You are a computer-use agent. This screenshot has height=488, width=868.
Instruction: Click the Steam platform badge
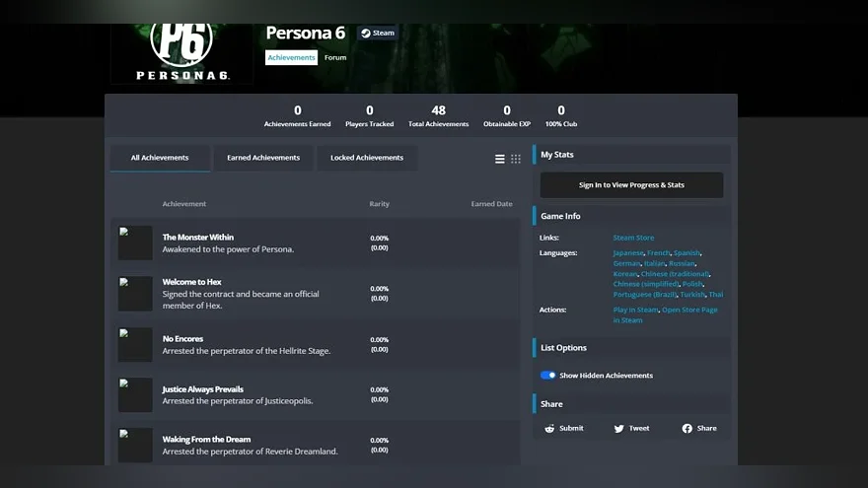pyautogui.click(x=378, y=33)
